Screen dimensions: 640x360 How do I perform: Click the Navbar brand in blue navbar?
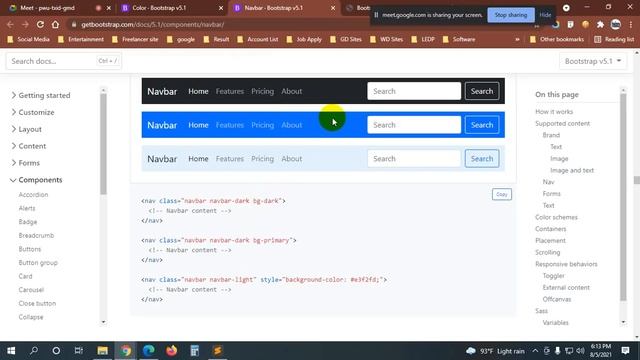[x=162, y=125]
